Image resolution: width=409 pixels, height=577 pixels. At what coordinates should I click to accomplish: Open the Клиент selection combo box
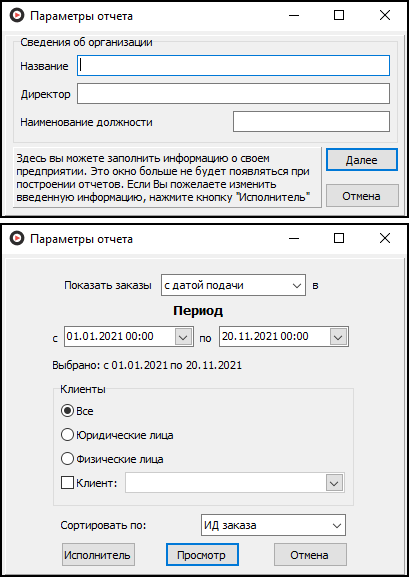(235, 482)
